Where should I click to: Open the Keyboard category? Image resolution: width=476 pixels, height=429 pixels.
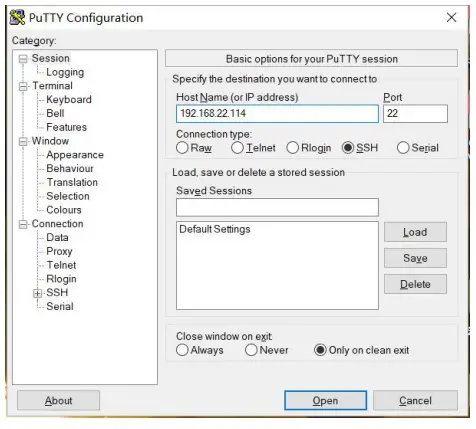point(69,100)
